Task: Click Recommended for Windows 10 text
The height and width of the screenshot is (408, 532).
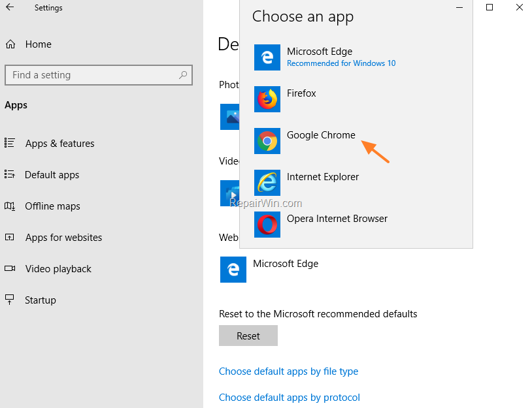Action: click(x=341, y=63)
